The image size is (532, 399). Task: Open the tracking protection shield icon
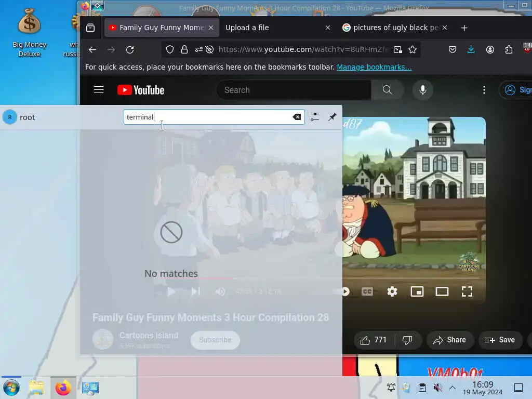coord(170,49)
